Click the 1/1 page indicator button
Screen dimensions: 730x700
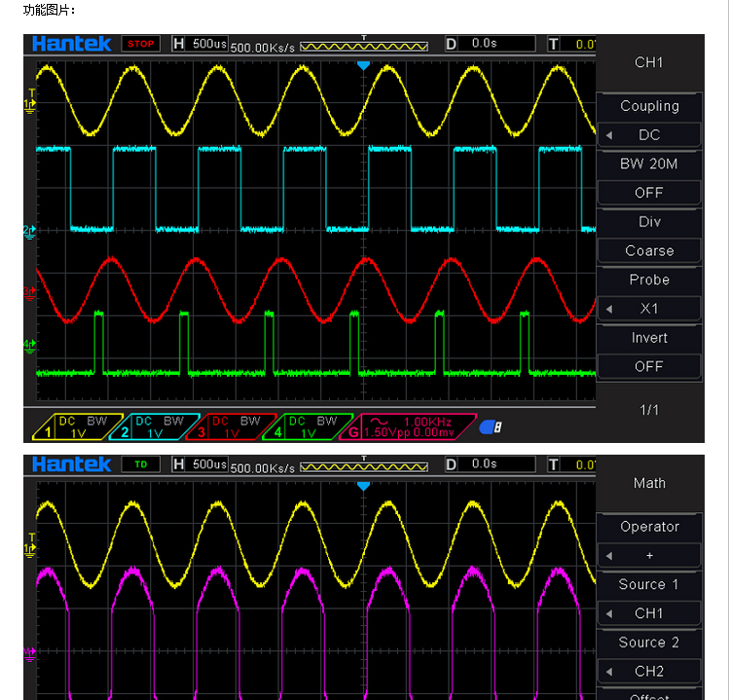click(x=649, y=410)
